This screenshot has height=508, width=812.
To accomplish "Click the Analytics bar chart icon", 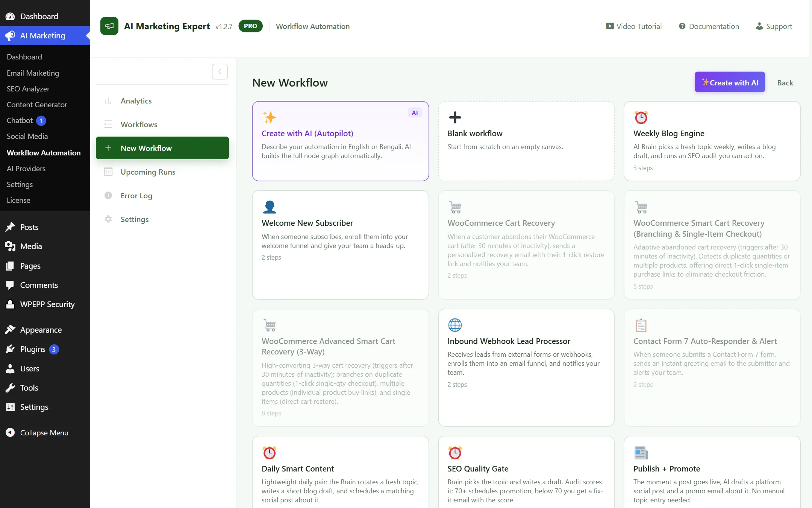I will 108,101.
